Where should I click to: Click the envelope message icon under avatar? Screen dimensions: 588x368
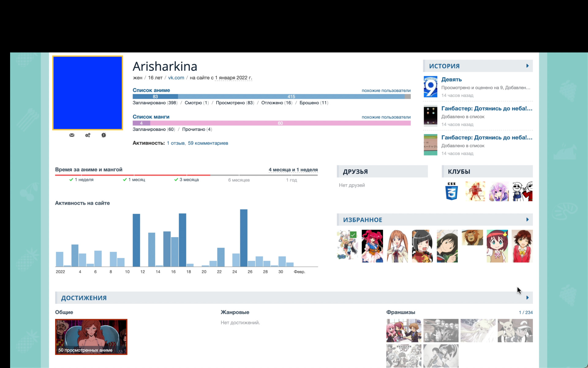coord(72,135)
